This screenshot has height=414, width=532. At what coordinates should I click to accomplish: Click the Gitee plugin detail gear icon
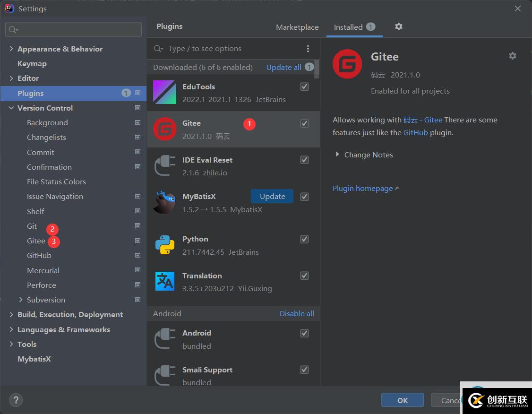[512, 56]
